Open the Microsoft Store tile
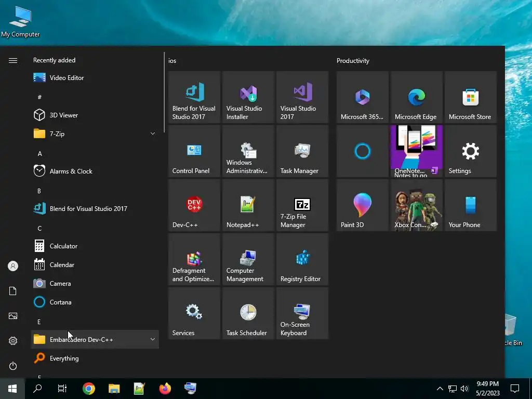 point(471,97)
